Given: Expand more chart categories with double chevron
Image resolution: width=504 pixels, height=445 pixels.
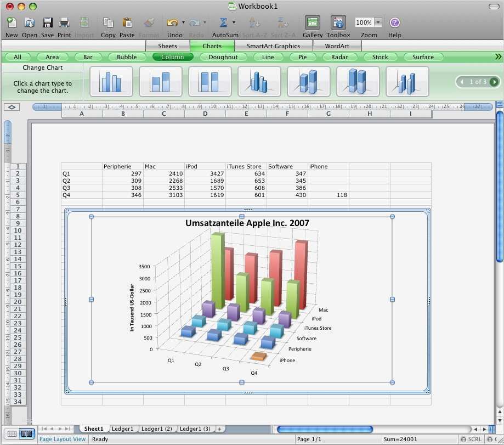Looking at the screenshot, I should click(498, 57).
